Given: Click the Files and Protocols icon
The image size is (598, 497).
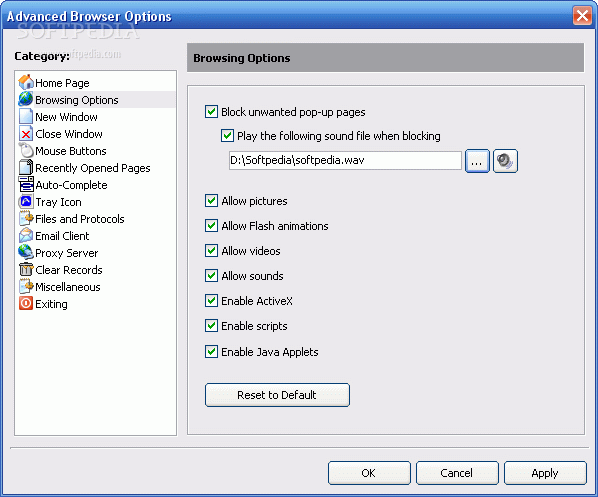Looking at the screenshot, I should tap(26, 219).
